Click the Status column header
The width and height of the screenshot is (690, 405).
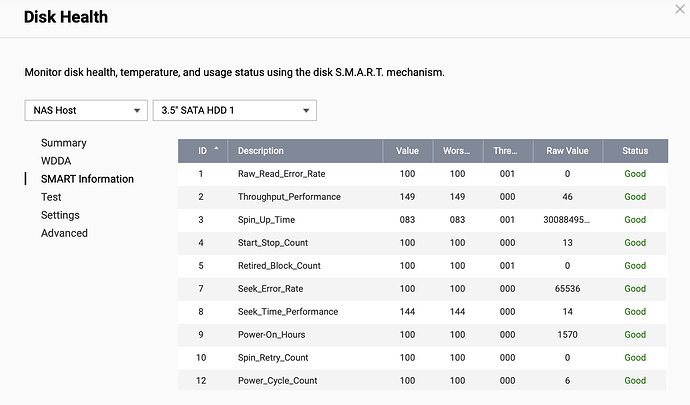635,151
